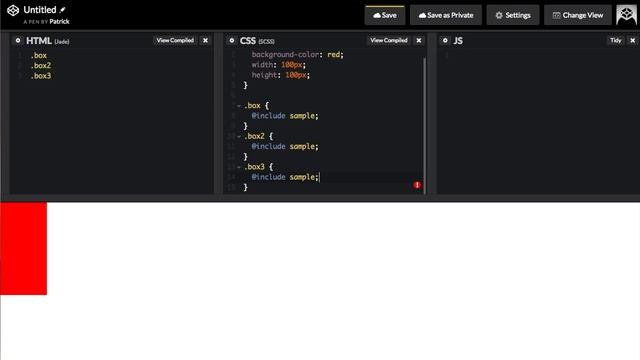Viewport: 640px width, 360px height.
Task: Edit pen title with pencil icon
Action: point(62,10)
